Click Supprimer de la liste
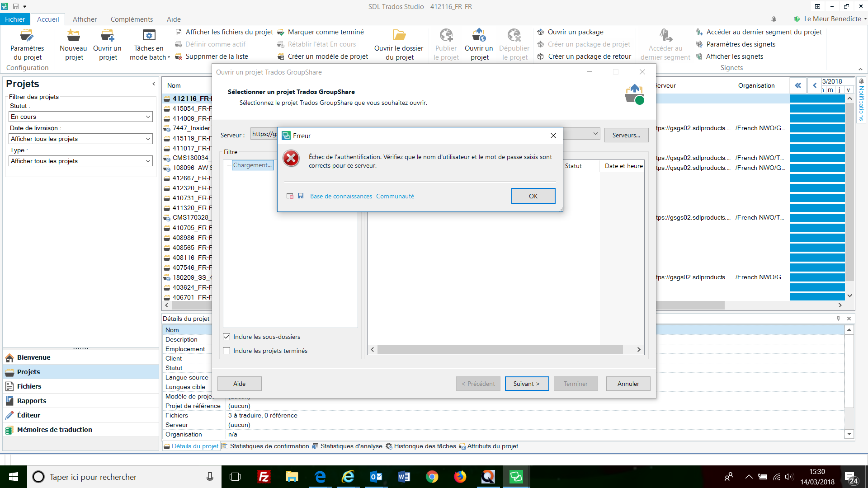Screen dimensions: 868x488 tap(212, 56)
